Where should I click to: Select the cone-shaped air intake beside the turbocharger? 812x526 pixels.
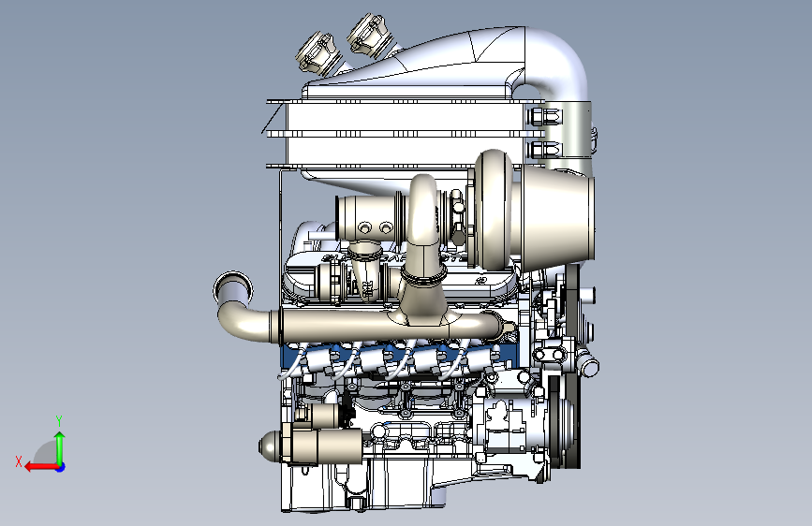(557, 217)
